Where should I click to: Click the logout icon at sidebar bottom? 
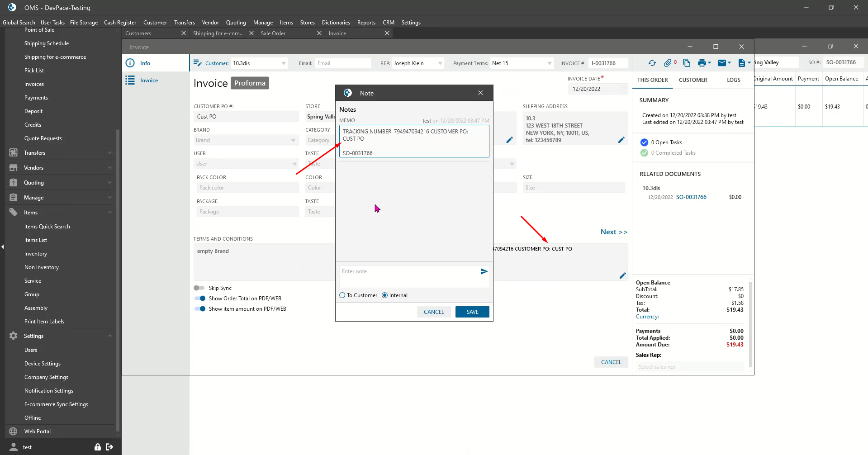coord(109,447)
